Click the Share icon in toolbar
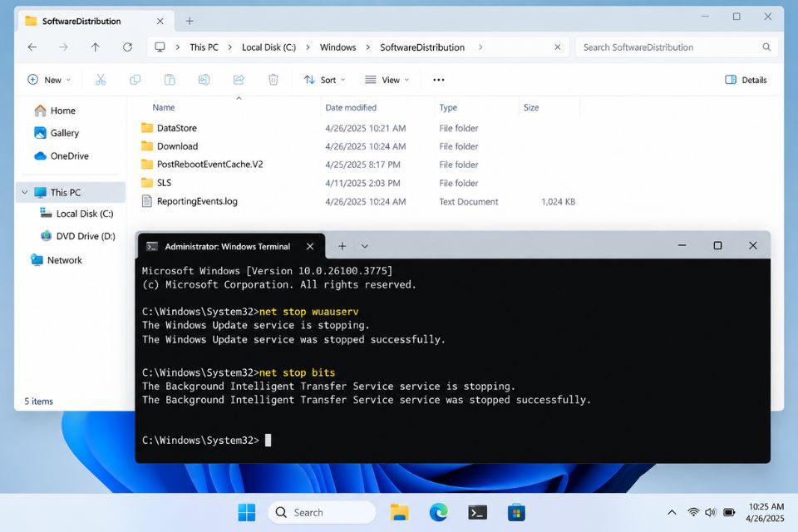This screenshot has height=532, width=798. click(x=239, y=80)
